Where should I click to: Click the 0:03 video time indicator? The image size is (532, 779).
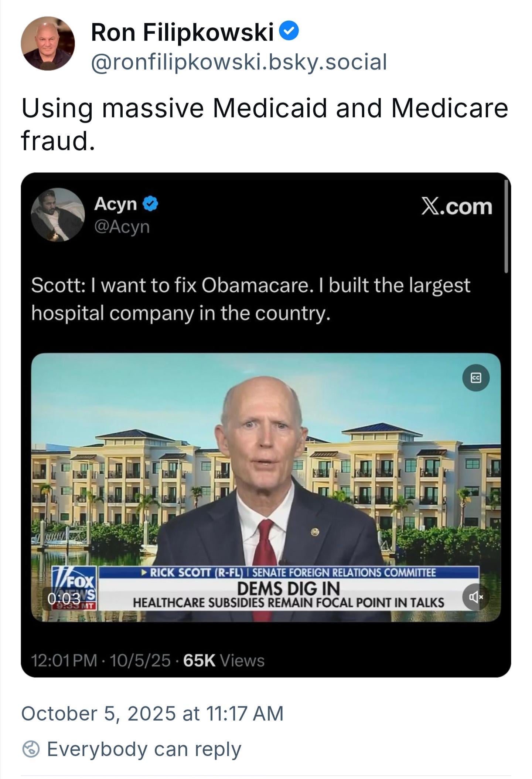click(64, 598)
